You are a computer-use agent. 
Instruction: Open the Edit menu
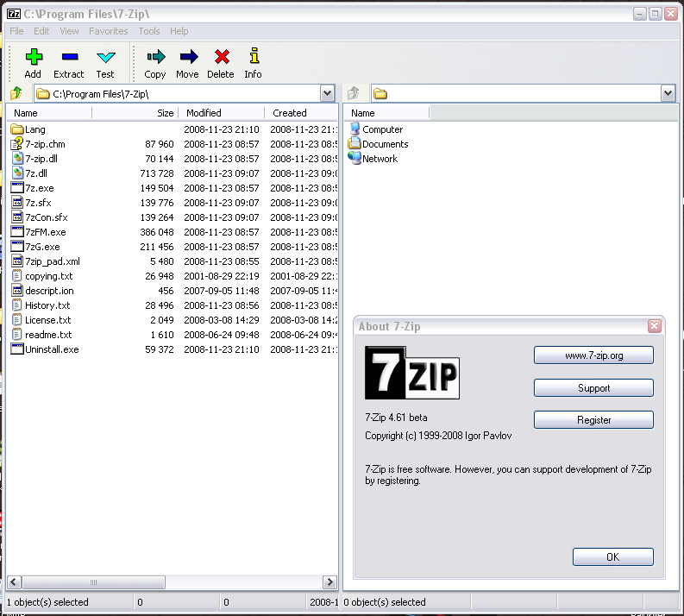click(x=41, y=31)
